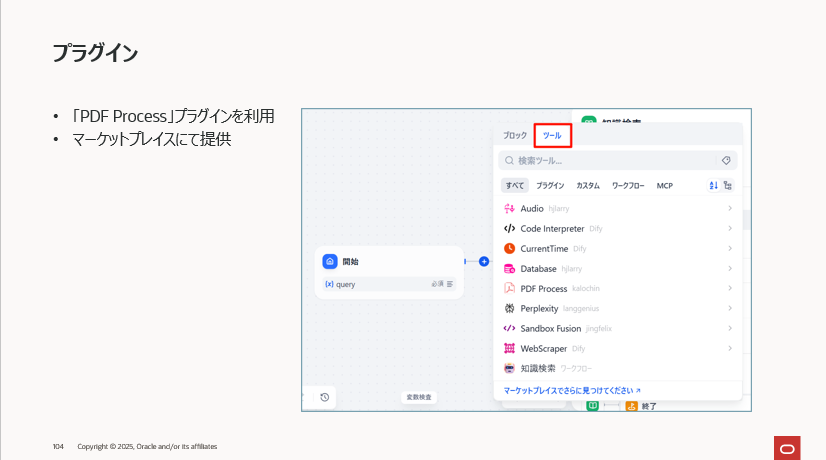Open マーケットプレイスでさらに見つけてください link

[x=572, y=390]
